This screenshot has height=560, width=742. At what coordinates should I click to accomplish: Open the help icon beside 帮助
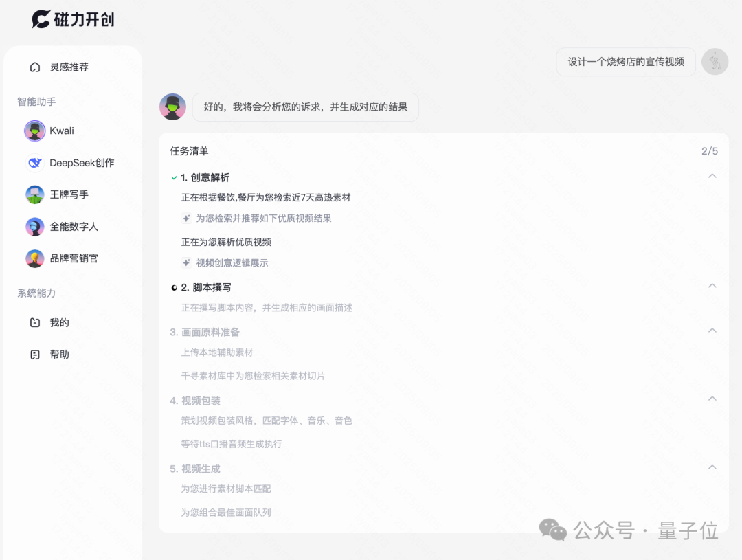coord(35,354)
